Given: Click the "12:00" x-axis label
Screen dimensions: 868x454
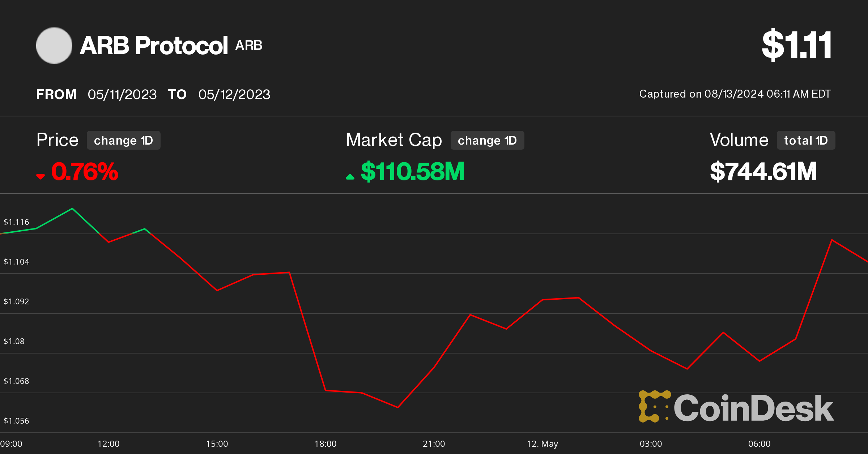Looking at the screenshot, I should tap(109, 444).
